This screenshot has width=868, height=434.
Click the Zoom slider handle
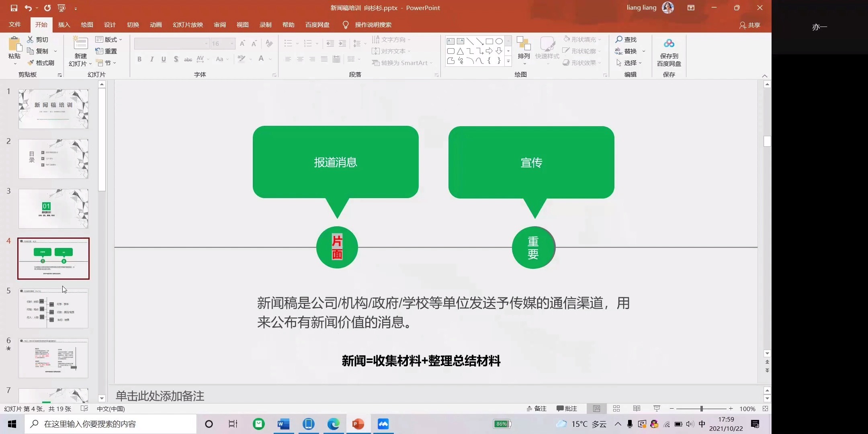[x=701, y=409]
